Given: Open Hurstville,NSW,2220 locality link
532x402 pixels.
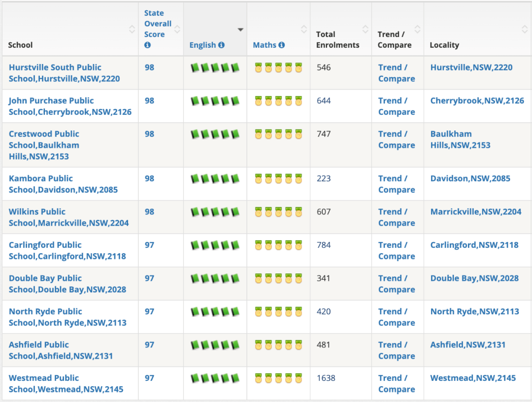Looking at the screenshot, I should 471,67.
